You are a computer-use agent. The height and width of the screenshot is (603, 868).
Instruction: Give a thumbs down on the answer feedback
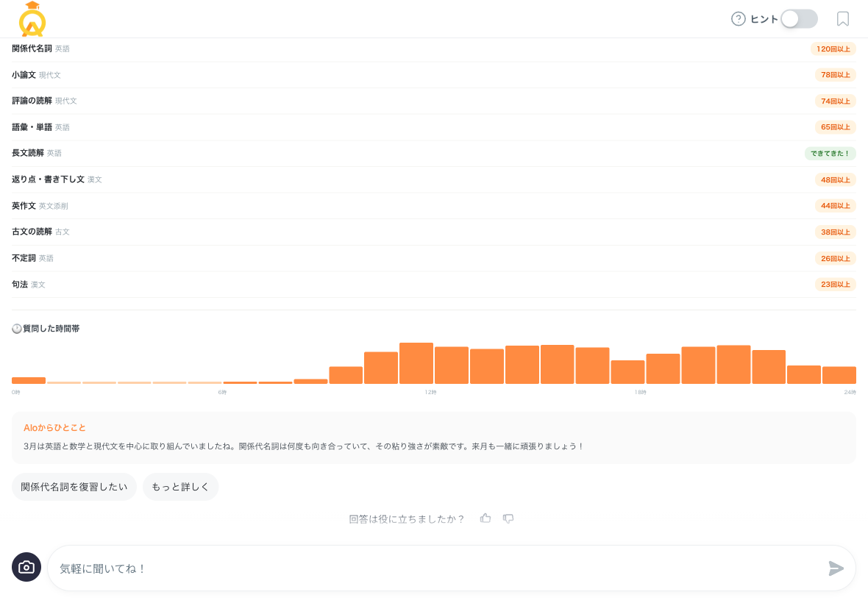pyautogui.click(x=508, y=518)
